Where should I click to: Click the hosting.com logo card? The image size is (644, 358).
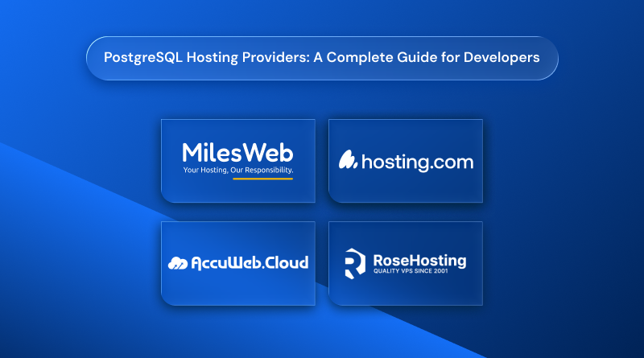click(406, 161)
